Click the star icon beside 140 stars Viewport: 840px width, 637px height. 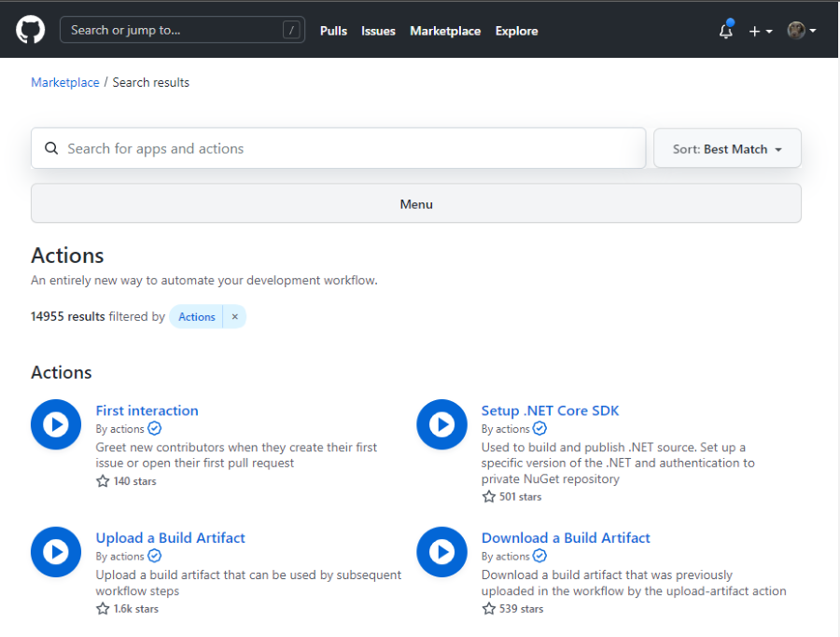(103, 480)
